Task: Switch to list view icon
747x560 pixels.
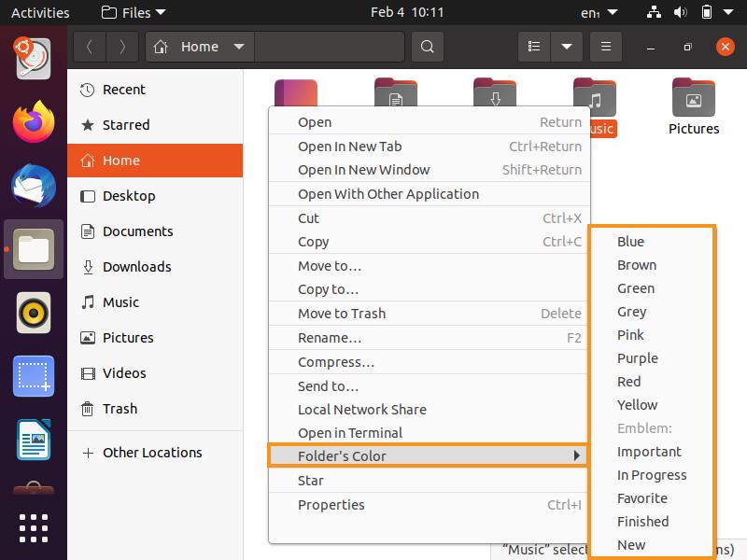Action: point(533,47)
